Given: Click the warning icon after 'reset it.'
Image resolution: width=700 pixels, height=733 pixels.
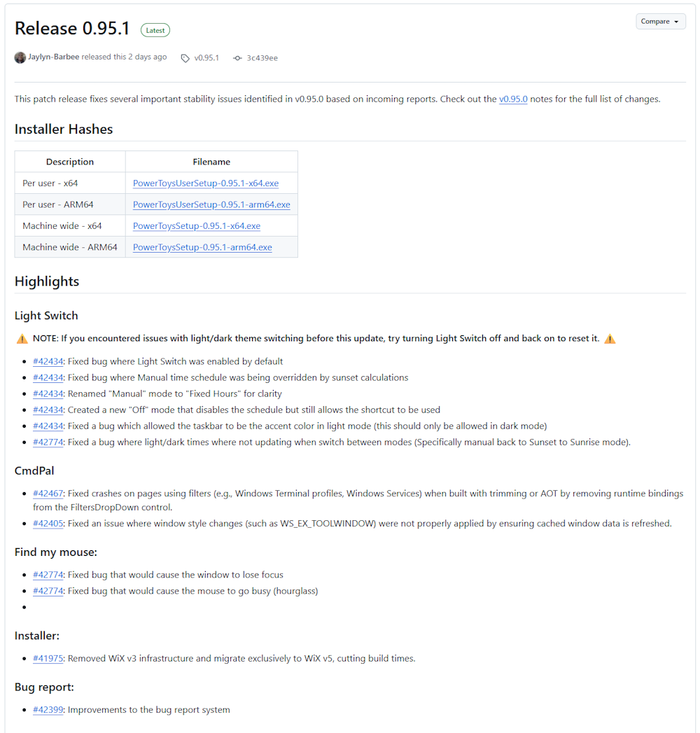Looking at the screenshot, I should 610,339.
